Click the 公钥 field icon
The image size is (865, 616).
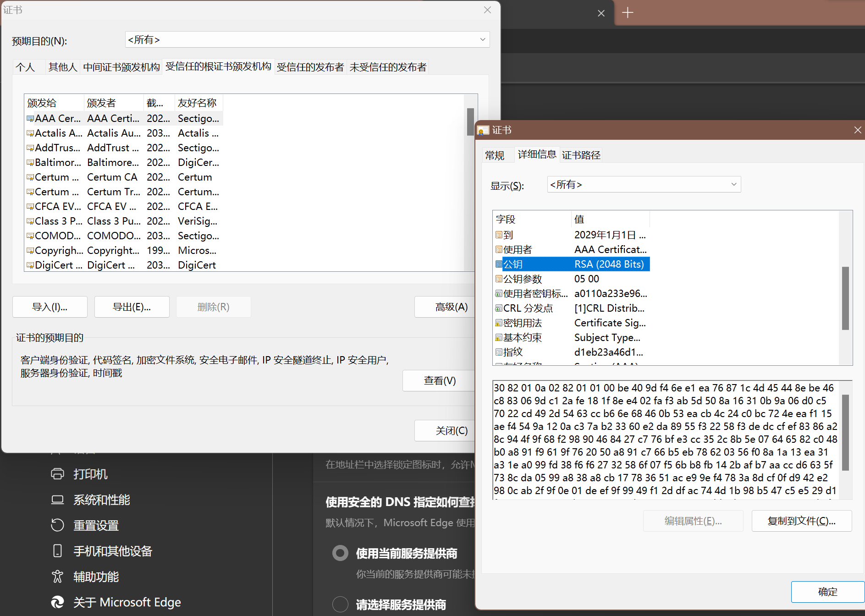point(499,264)
